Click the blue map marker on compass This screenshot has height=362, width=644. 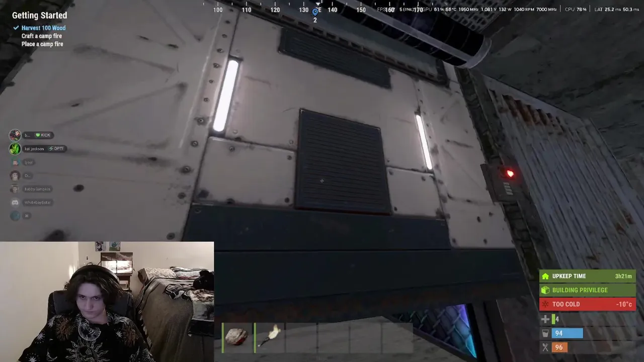tap(315, 12)
